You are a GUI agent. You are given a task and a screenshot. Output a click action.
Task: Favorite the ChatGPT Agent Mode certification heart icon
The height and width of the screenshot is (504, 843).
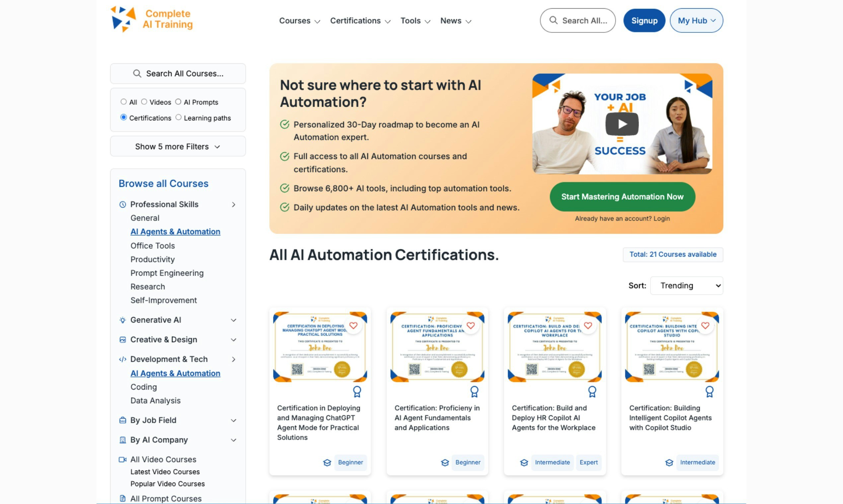[353, 325]
